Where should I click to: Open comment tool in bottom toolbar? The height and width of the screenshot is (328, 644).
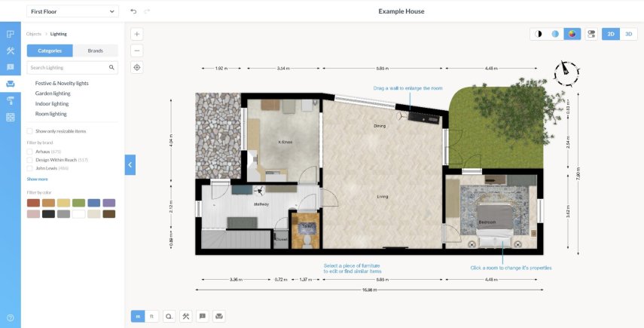click(202, 316)
